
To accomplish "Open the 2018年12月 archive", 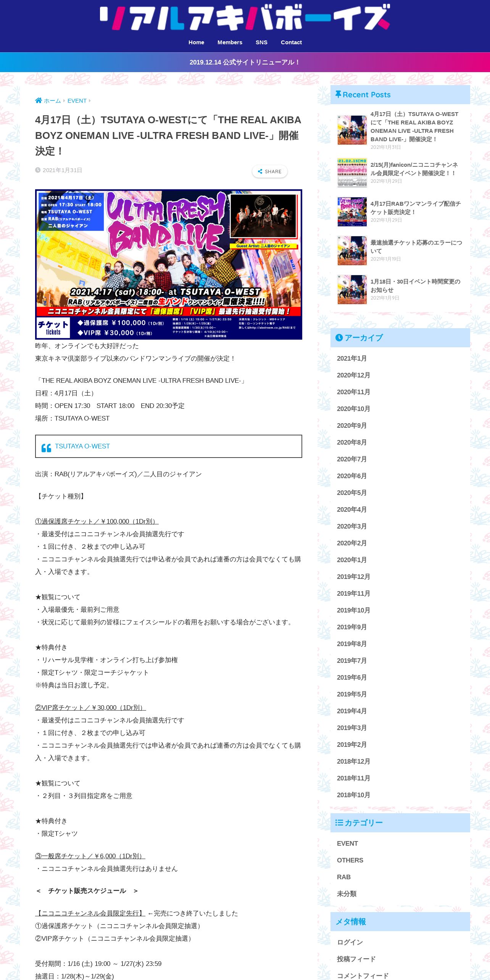I will [x=353, y=761].
